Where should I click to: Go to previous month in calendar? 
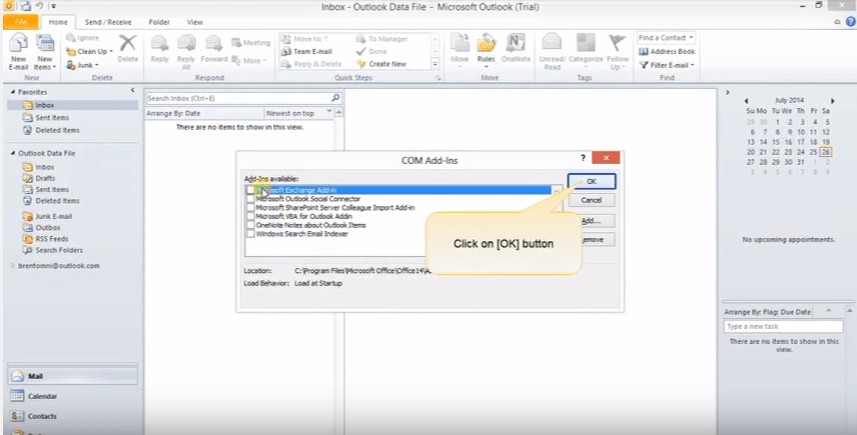pos(746,101)
